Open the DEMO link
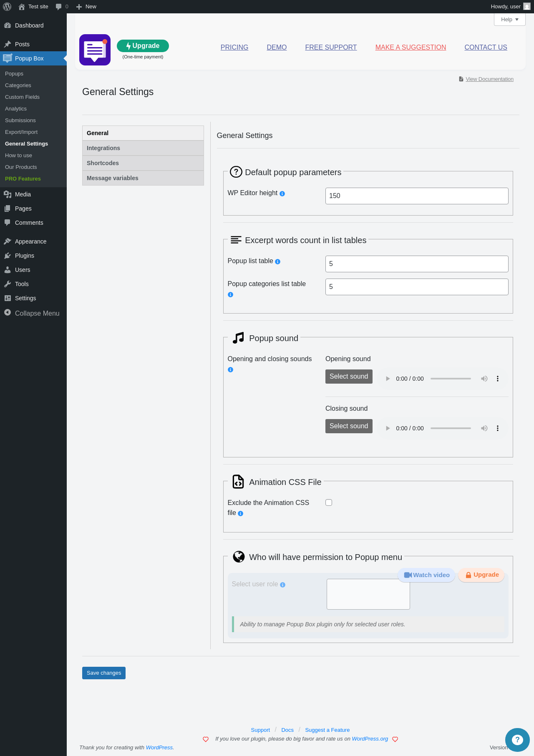 (x=277, y=48)
